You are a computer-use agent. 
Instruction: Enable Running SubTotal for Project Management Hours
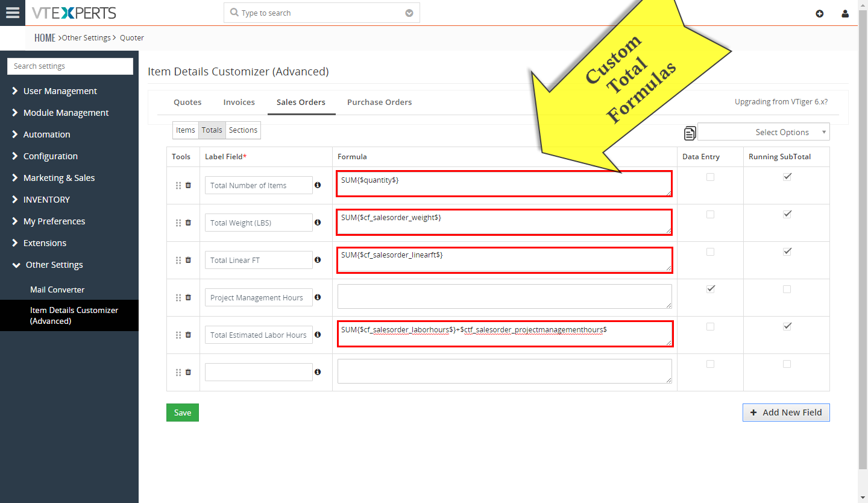(x=787, y=289)
